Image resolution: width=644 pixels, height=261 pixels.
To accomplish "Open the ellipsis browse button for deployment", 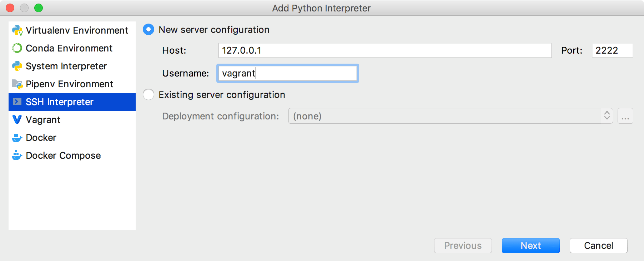I will (625, 116).
